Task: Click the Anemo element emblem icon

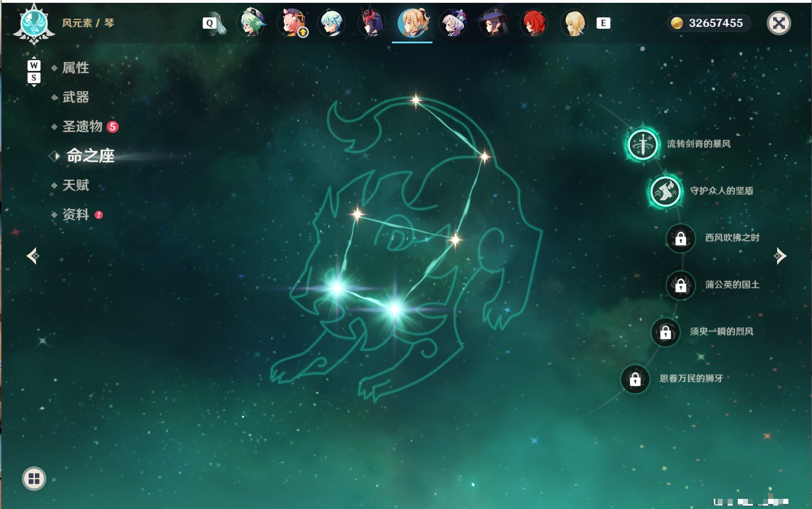Action: [x=34, y=24]
